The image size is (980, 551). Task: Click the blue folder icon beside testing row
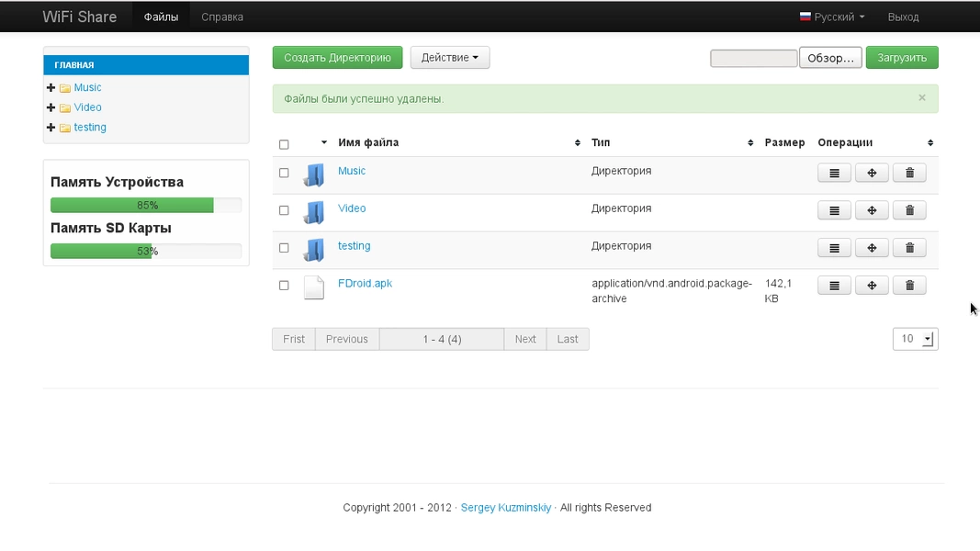[x=314, y=250]
